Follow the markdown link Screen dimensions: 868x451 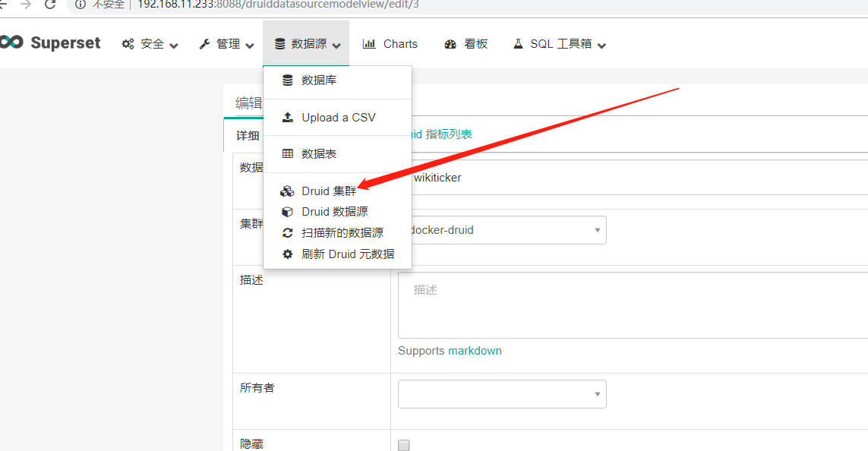click(475, 351)
